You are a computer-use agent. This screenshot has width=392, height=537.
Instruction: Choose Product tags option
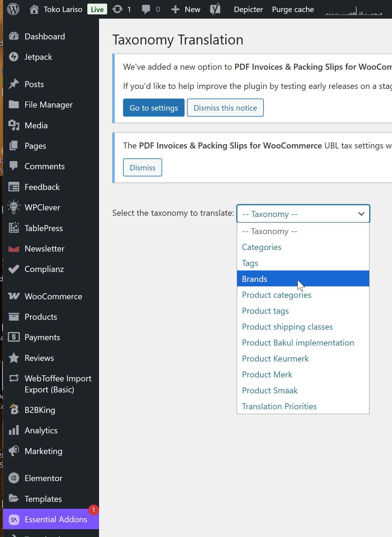[x=303, y=311]
